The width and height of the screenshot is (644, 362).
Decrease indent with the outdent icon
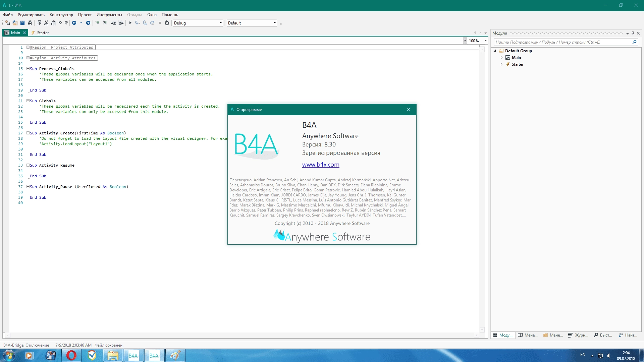tap(114, 23)
